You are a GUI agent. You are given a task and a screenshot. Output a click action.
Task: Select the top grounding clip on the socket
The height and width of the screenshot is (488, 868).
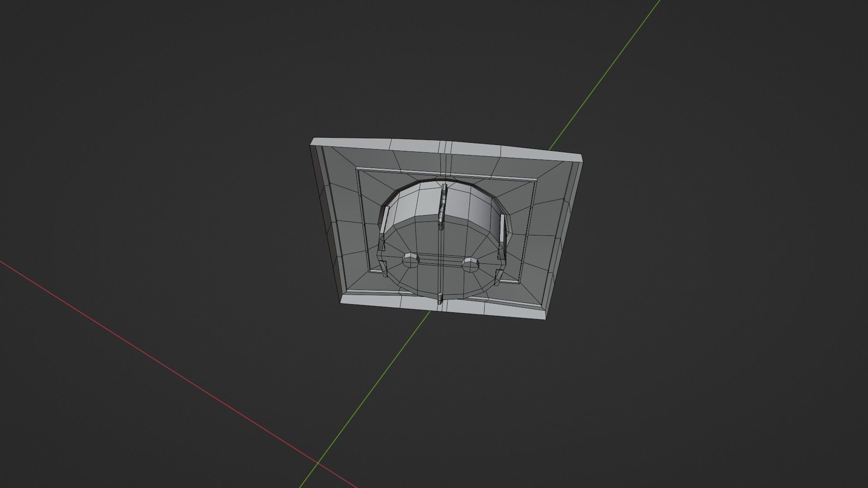pyautogui.click(x=442, y=206)
